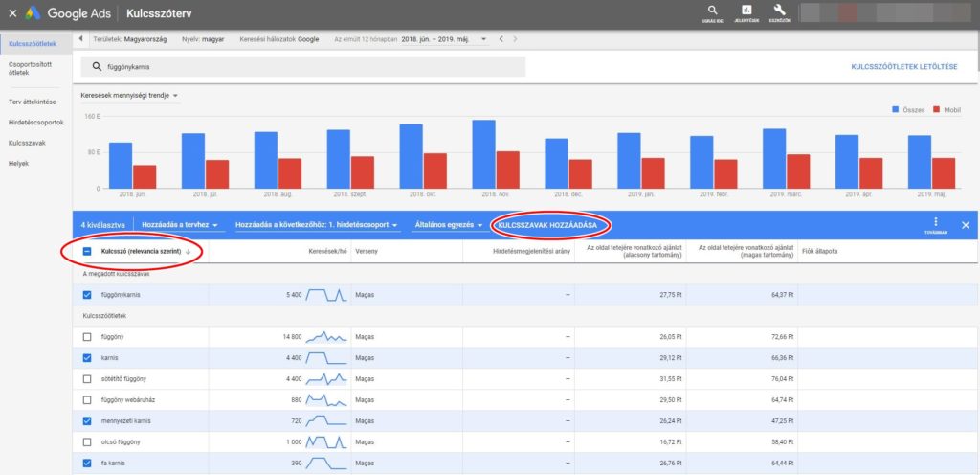Viewport: 980px width, 475px height.
Task: View trend sparkline for olcsó függöny
Action: tap(325, 441)
